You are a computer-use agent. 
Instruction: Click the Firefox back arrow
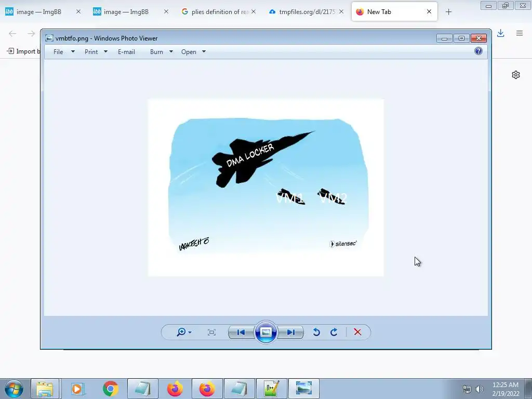click(12, 33)
